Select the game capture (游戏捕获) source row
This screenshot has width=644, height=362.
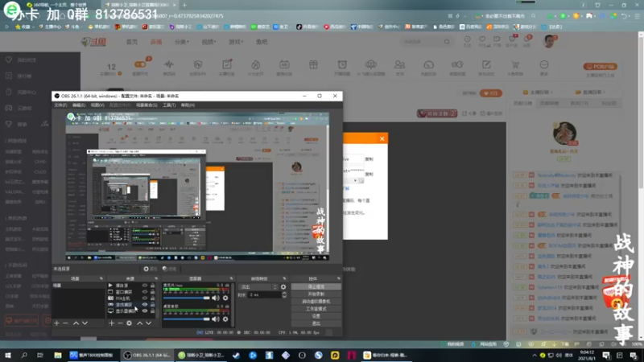[131, 305]
